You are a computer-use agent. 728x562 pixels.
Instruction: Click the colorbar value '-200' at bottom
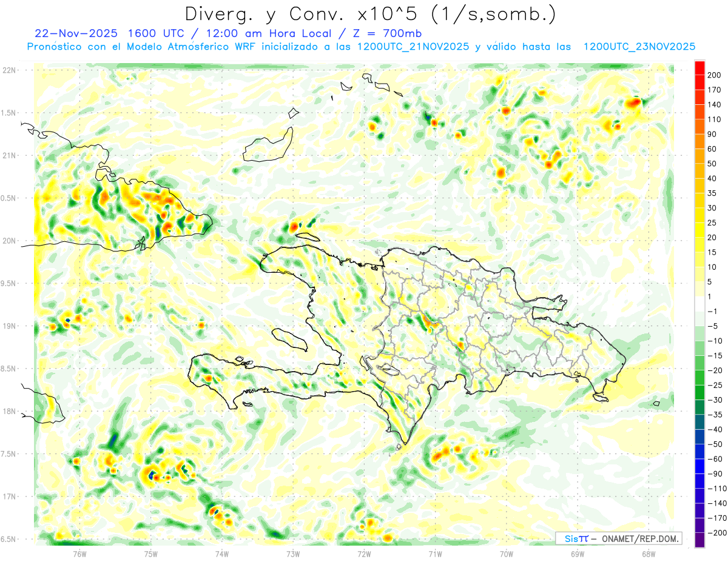(717, 533)
